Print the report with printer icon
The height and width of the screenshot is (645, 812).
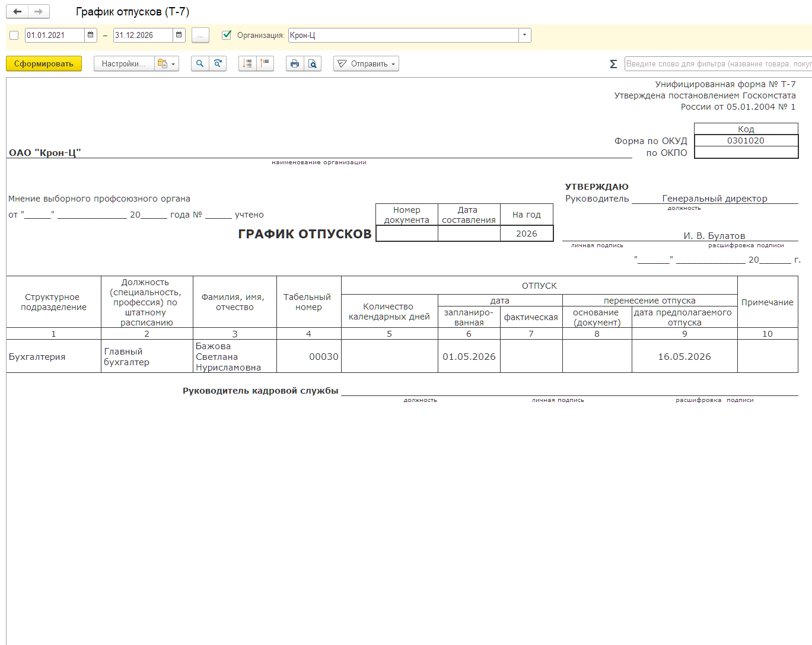[295, 63]
